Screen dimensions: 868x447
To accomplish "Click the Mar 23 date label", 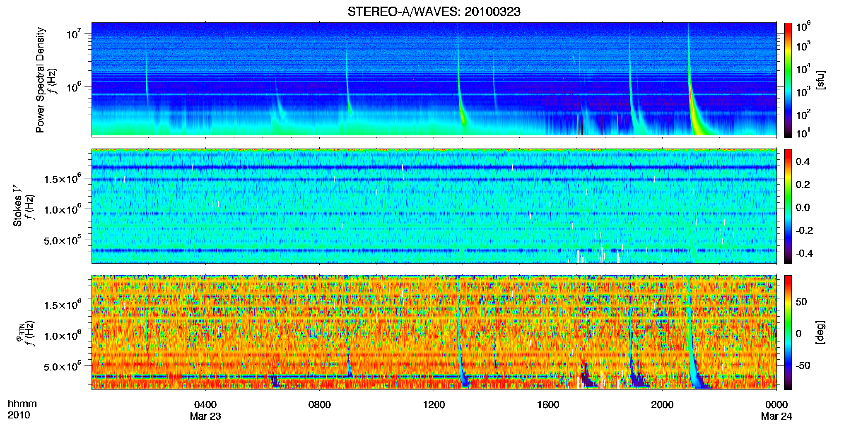I will point(205,416).
